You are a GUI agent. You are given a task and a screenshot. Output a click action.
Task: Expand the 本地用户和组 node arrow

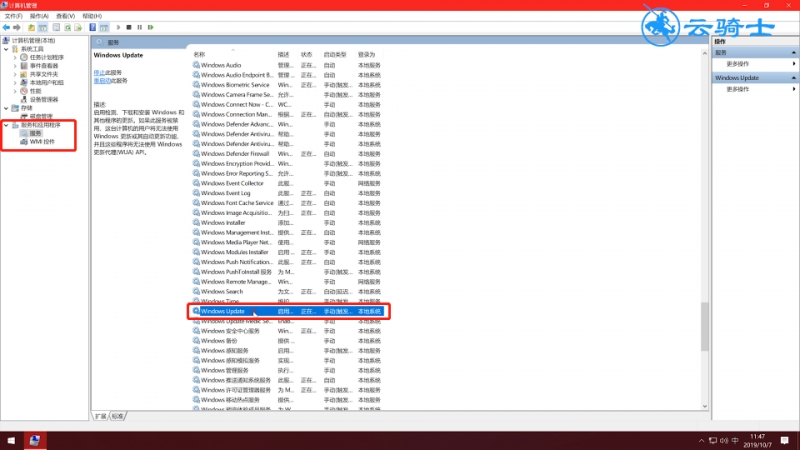point(15,83)
